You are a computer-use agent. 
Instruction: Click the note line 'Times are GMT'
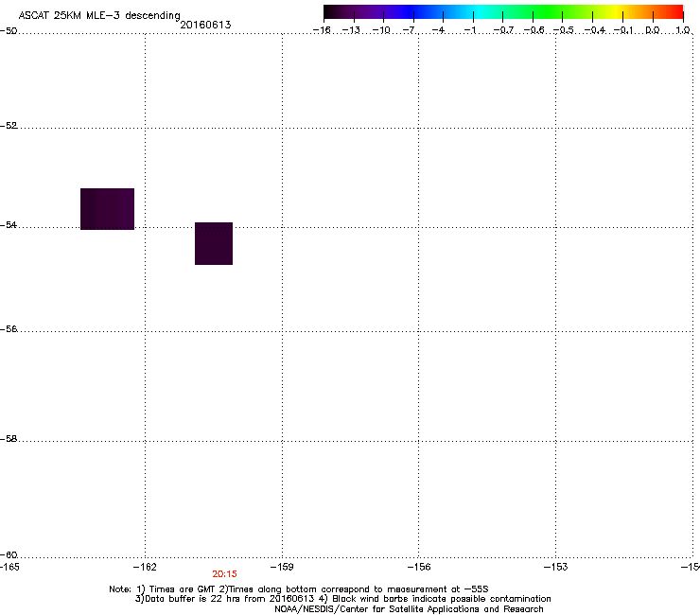(x=183, y=589)
